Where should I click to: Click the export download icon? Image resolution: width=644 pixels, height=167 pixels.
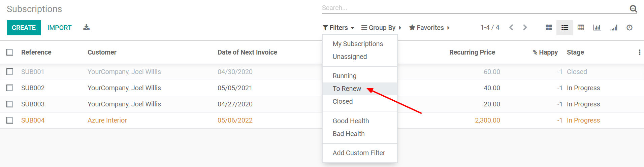(x=87, y=28)
